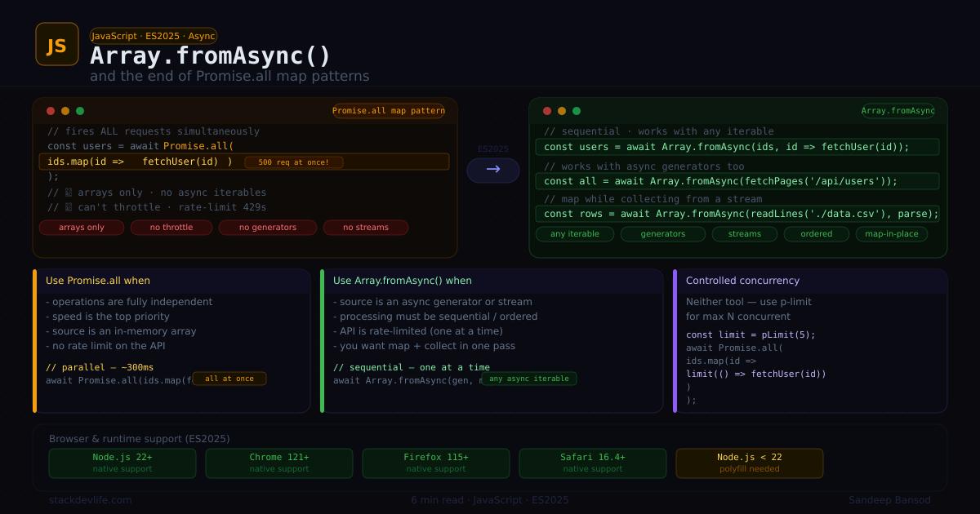This screenshot has height=514, width=980.
Task: Click the '500 req at once!' callout badge
Action: tap(293, 162)
